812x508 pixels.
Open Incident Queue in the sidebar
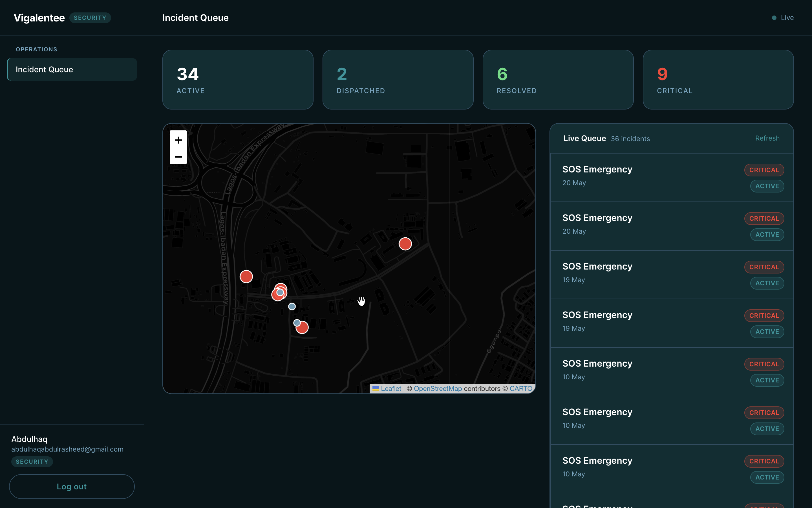[72, 69]
